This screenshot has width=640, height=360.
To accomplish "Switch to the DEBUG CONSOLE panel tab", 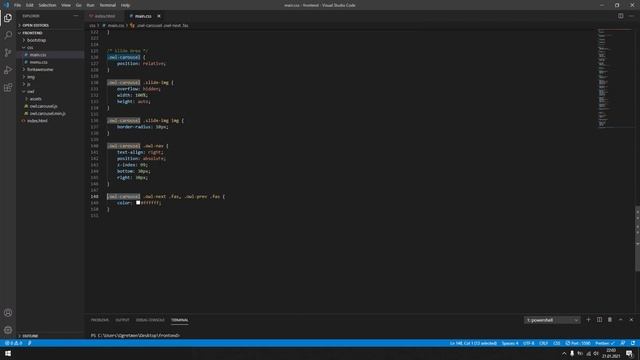I will 150,320.
